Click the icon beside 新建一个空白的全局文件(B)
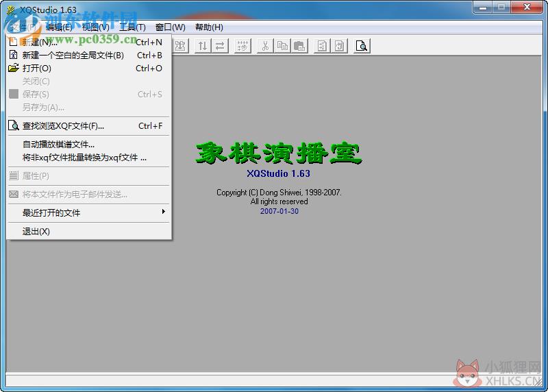Image resolution: width=548 pixels, height=392 pixels. coord(13,55)
